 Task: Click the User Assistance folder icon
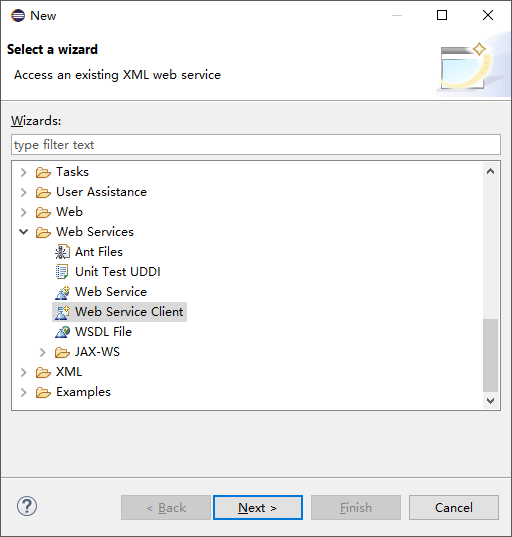(x=43, y=192)
